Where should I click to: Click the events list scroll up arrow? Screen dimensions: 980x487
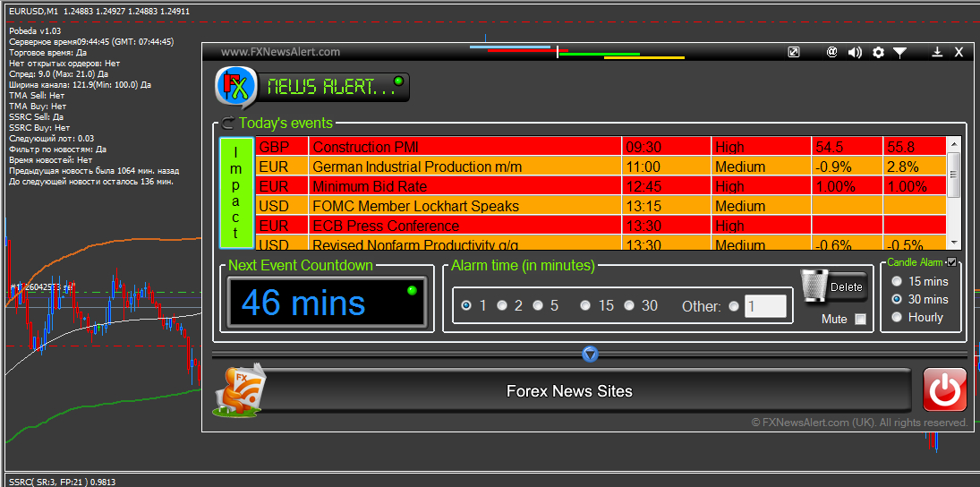click(954, 143)
